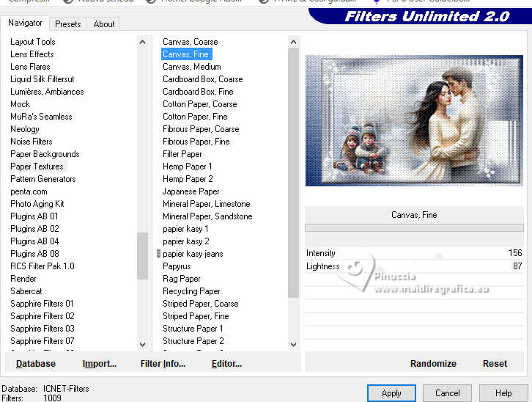532x402 pixels.
Task: Choose the Canvas, Medium filter
Action: [192, 67]
